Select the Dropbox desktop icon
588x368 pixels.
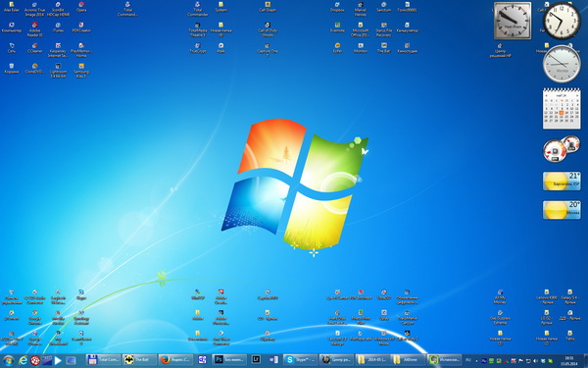(x=337, y=7)
